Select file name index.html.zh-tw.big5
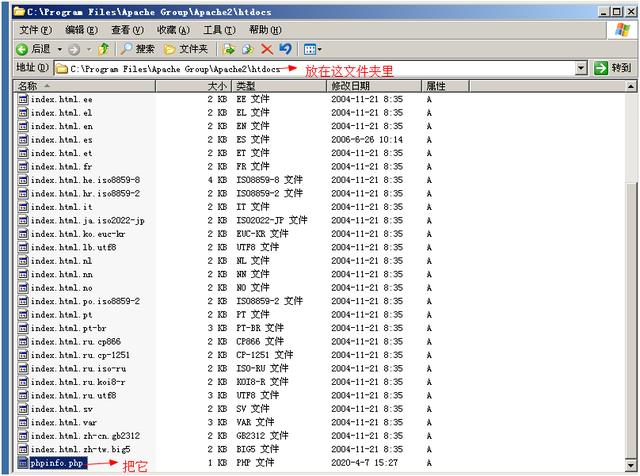The image size is (640, 476). click(x=80, y=449)
